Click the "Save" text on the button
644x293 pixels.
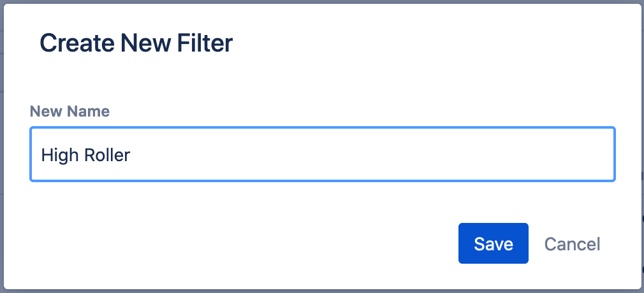493,244
